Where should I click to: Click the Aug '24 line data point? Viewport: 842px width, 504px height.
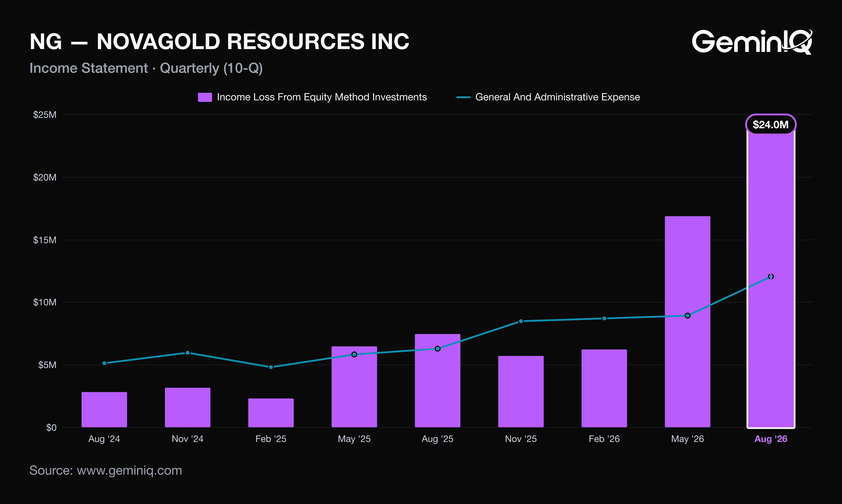104,363
